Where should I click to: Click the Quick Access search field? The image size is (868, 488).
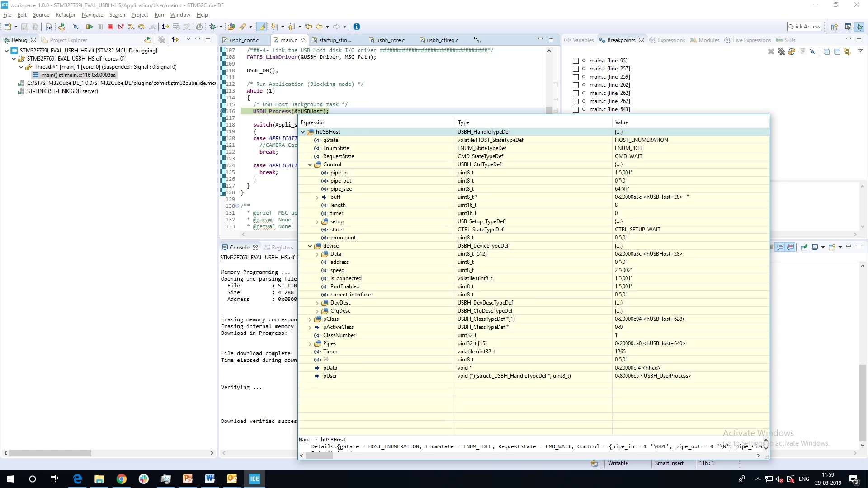tap(804, 27)
